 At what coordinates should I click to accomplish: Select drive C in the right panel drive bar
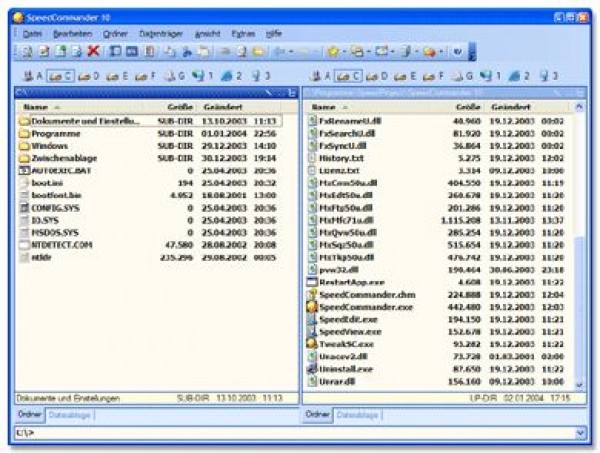click(x=347, y=76)
